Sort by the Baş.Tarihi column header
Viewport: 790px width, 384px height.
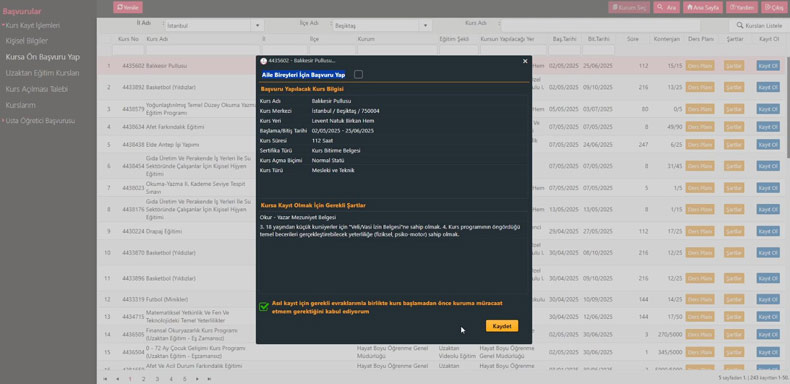coord(564,39)
